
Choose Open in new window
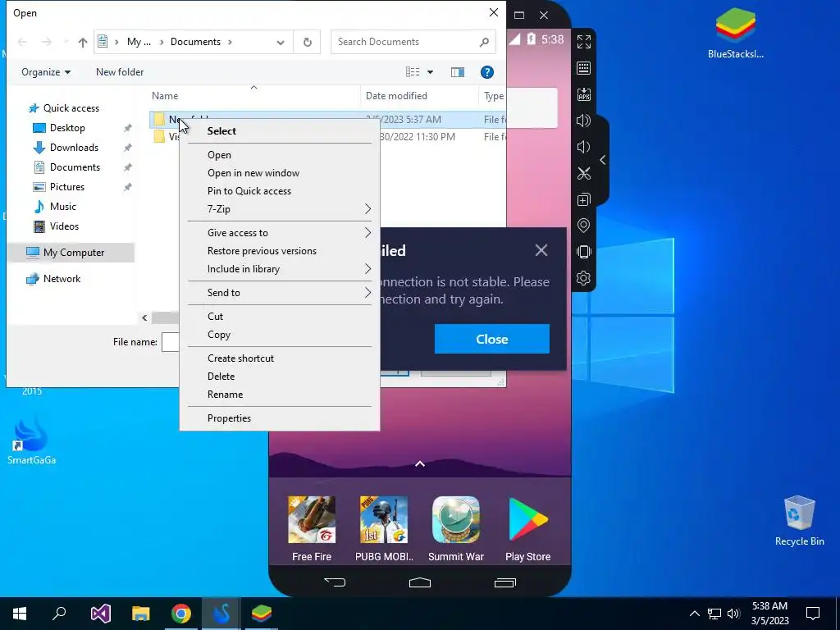click(x=280, y=173)
